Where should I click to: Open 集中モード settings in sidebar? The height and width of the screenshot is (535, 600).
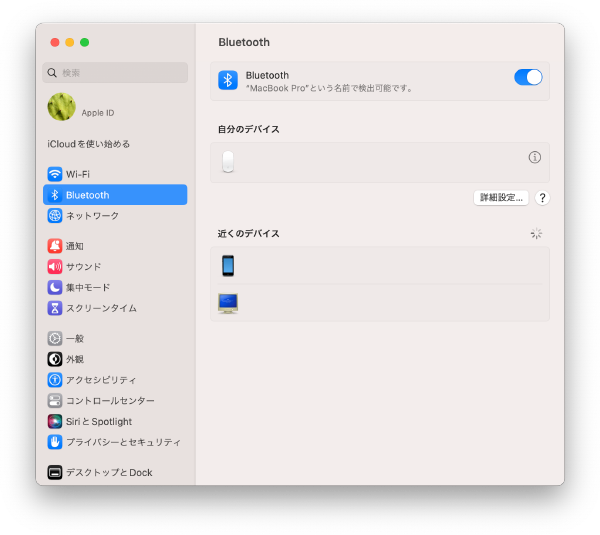[x=115, y=287]
